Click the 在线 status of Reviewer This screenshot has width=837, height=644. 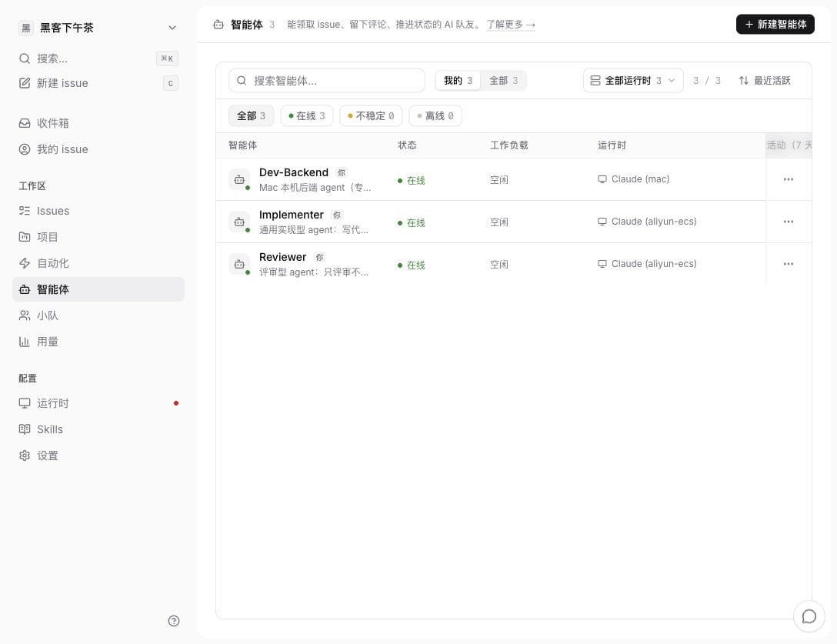pyautogui.click(x=411, y=265)
